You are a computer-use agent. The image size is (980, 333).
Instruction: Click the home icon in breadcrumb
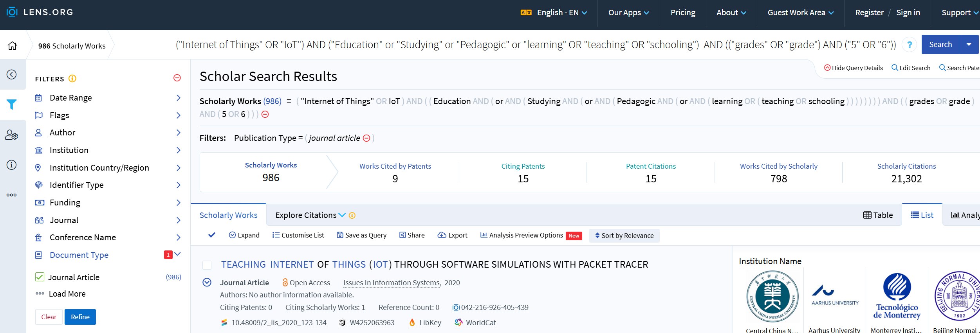pos(13,45)
